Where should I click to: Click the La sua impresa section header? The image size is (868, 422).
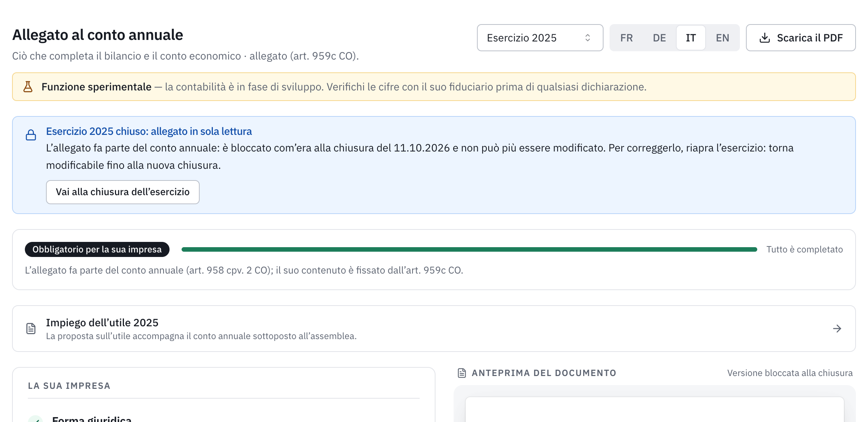(x=69, y=386)
